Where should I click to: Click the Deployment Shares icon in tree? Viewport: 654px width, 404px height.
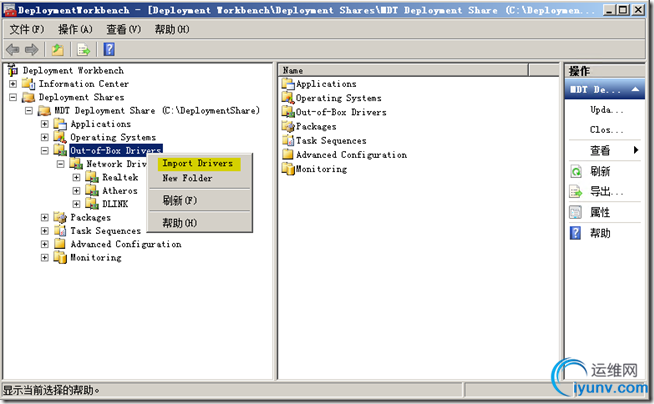pyautogui.click(x=28, y=97)
